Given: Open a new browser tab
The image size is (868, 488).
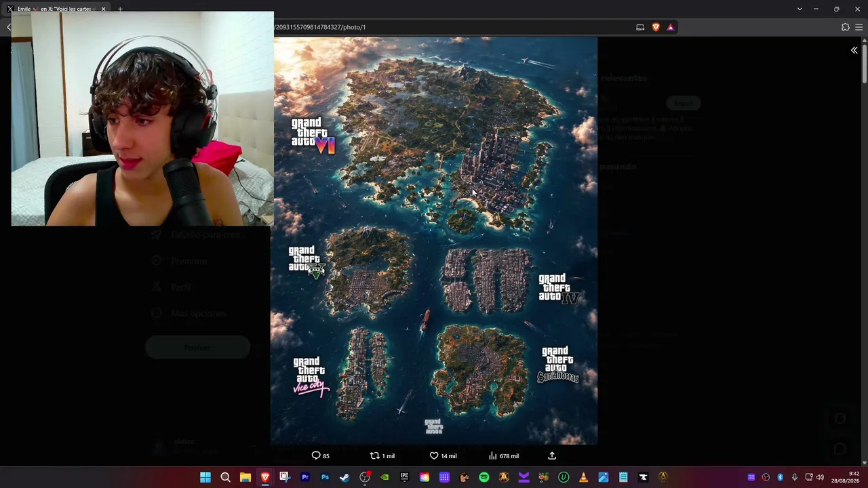Looking at the screenshot, I should [120, 9].
